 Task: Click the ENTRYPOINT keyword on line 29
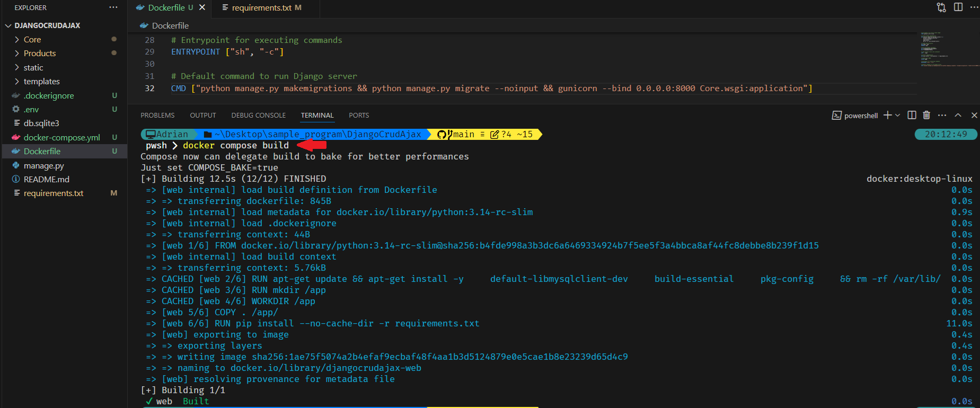click(x=195, y=51)
